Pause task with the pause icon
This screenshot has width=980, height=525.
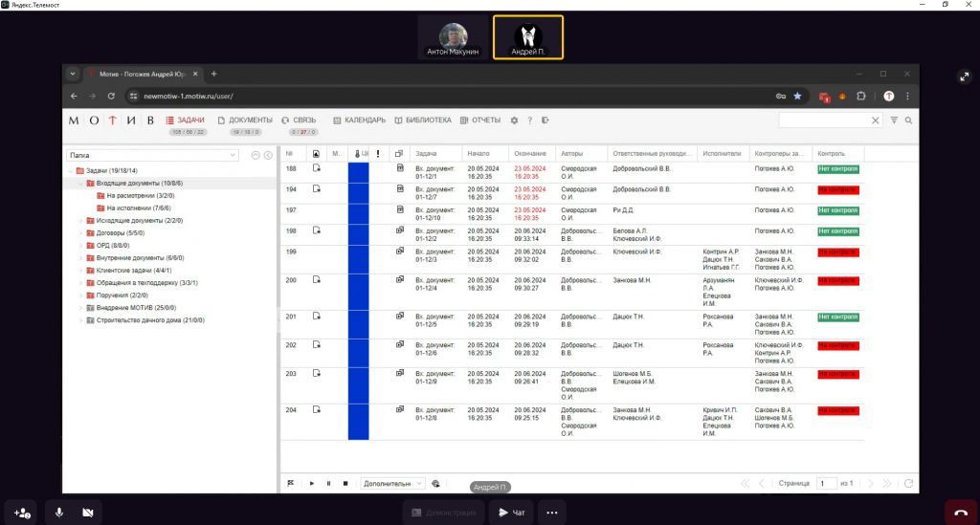click(329, 483)
